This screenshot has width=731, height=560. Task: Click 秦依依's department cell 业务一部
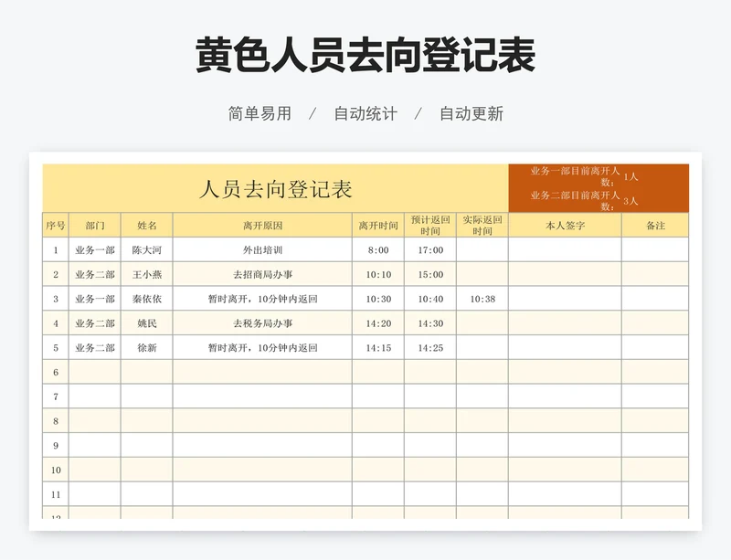(x=95, y=299)
